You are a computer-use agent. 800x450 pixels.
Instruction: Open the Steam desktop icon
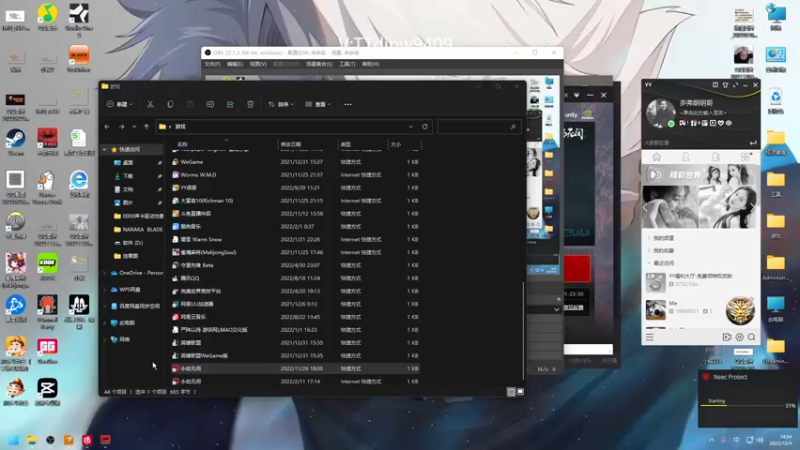pos(15,142)
